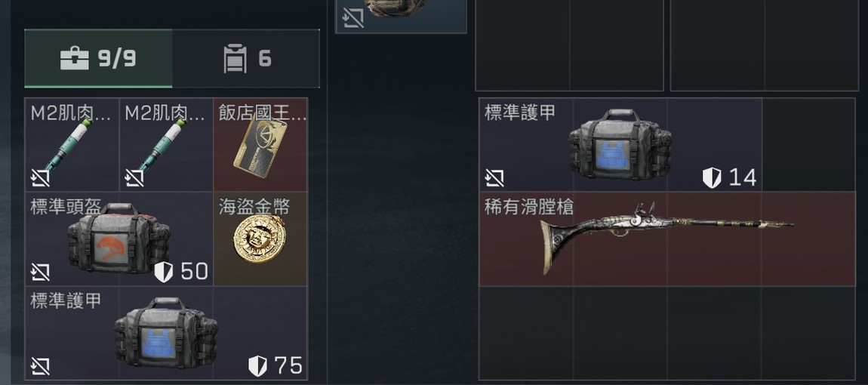Select the second M2肌肉 injector item
Screen dimensions: 868x385
pyautogui.click(x=166, y=145)
